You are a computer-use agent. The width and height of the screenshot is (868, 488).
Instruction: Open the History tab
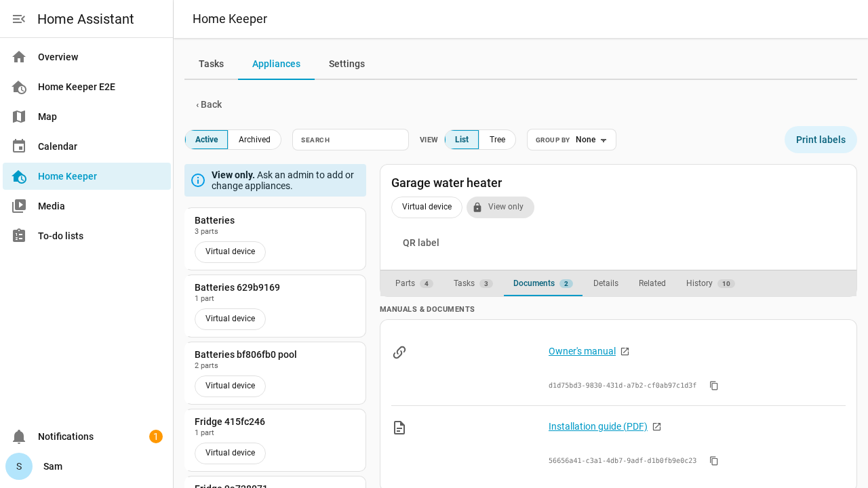point(710,283)
